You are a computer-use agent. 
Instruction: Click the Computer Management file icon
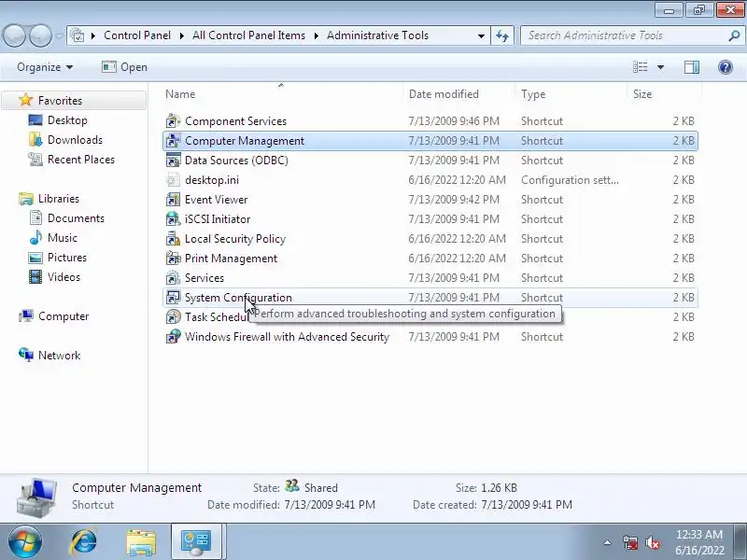[173, 141]
